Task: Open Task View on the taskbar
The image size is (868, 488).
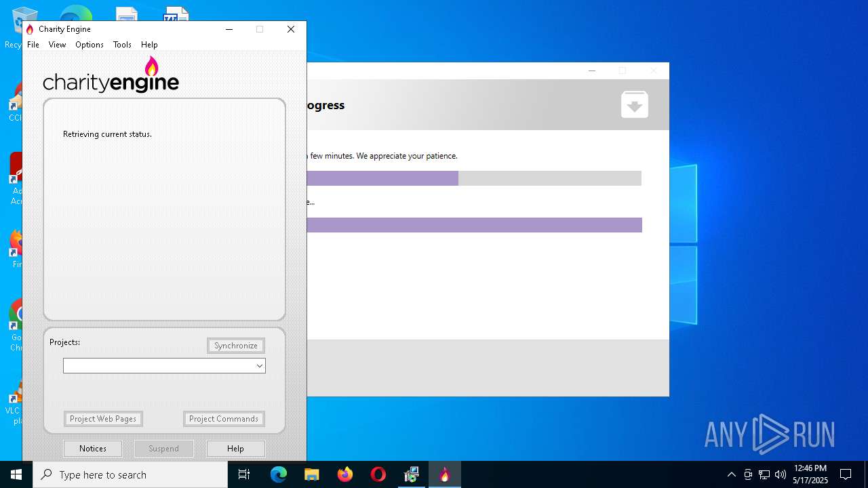Action: pos(244,474)
